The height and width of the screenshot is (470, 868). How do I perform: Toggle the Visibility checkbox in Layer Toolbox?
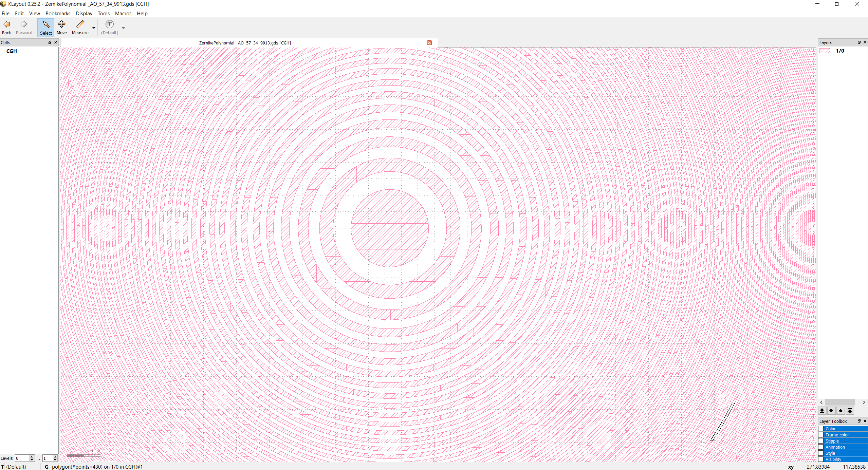821,459
